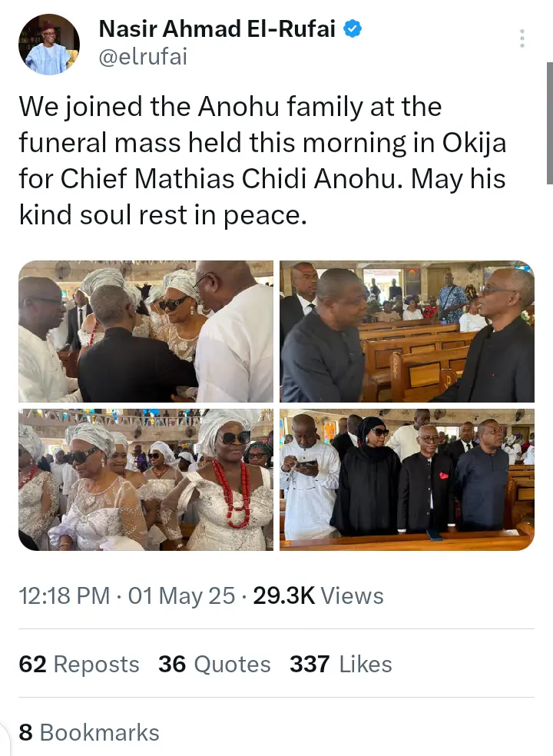
Task: Click the 29.3K Views counter
Action: click(x=318, y=595)
